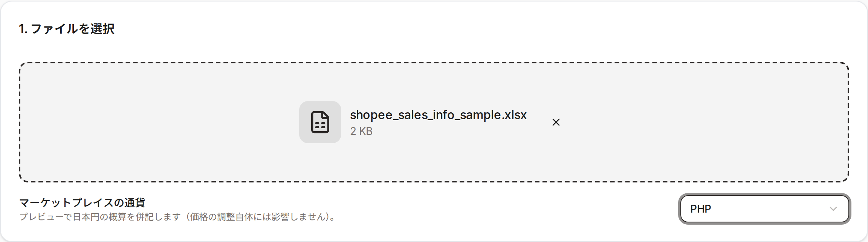Expand the dropdown chevron beside PHP

tap(833, 209)
